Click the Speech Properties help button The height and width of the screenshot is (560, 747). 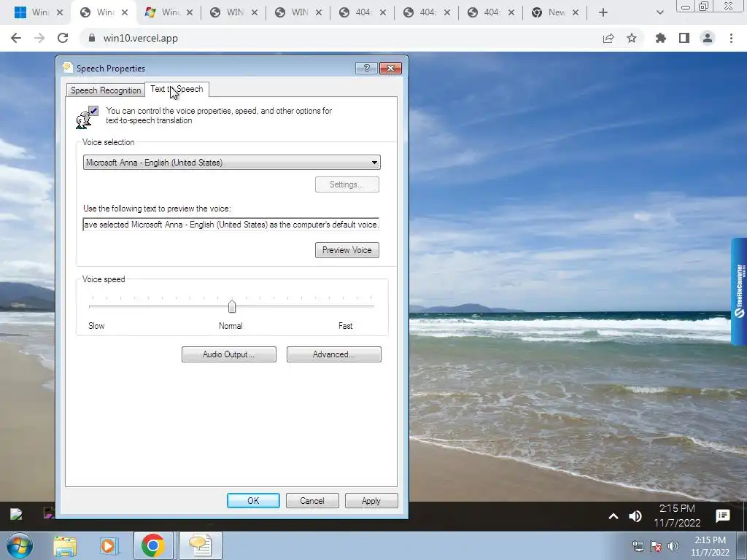366,68
